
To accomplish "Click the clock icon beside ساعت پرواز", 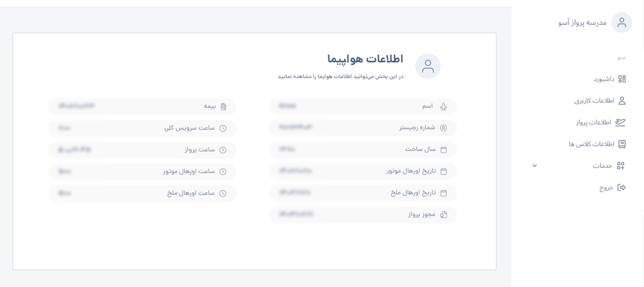I will click(223, 150).
